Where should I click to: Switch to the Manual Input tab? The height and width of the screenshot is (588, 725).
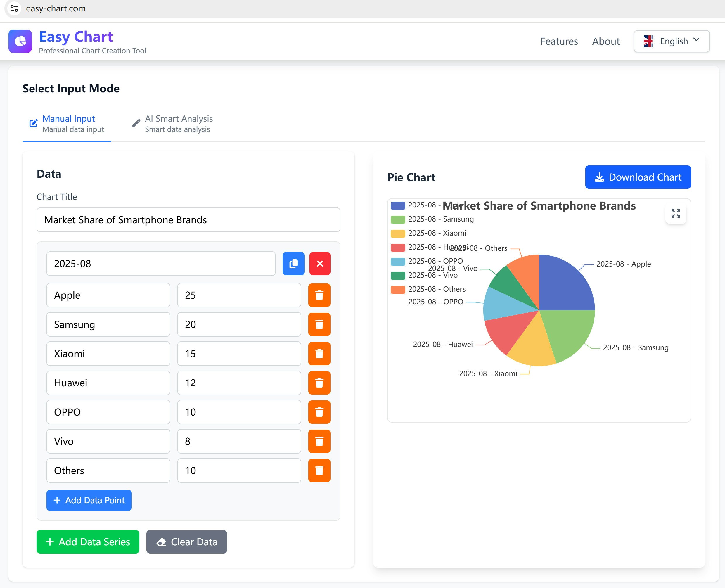pyautogui.click(x=67, y=124)
